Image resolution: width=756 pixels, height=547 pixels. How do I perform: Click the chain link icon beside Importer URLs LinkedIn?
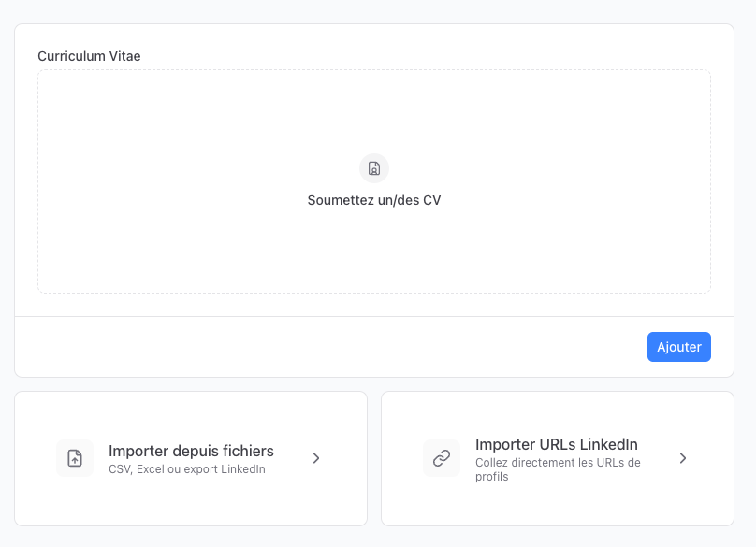pos(442,458)
